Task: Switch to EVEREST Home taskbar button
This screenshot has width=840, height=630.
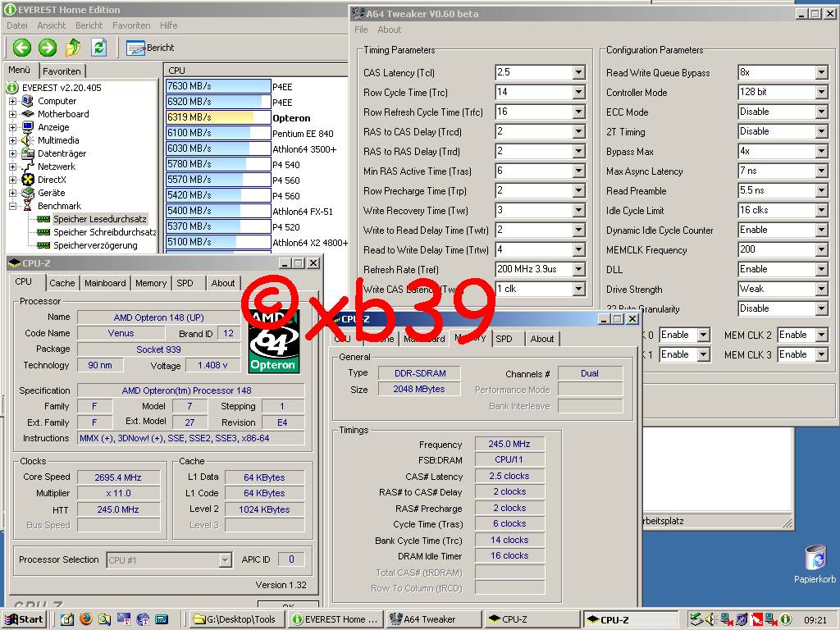Action: [x=336, y=619]
